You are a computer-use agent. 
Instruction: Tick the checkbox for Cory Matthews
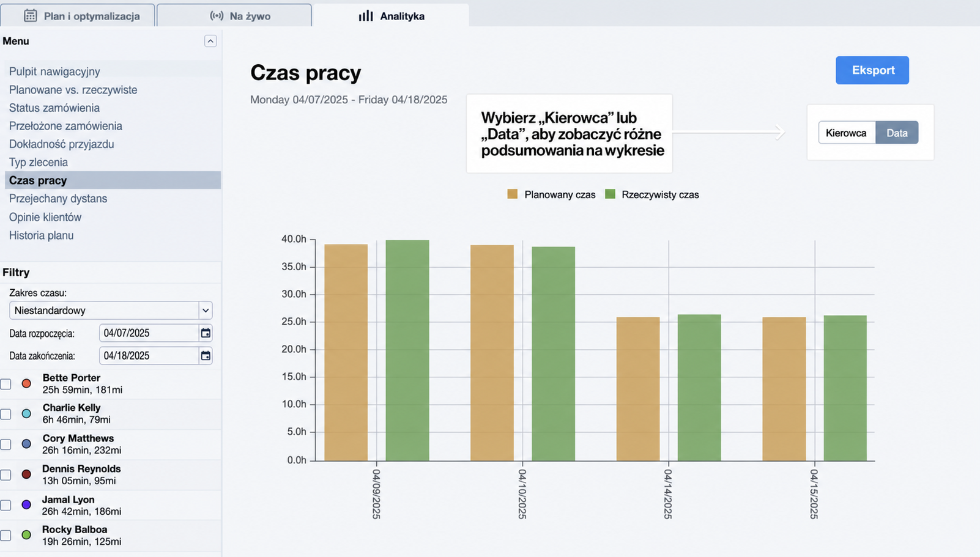pyautogui.click(x=6, y=444)
